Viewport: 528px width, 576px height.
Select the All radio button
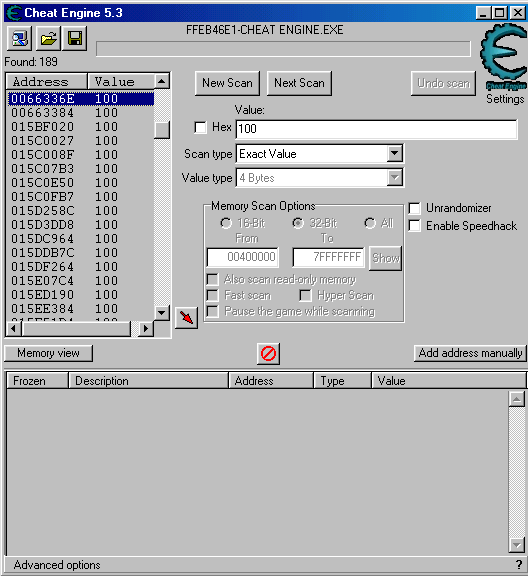370,223
